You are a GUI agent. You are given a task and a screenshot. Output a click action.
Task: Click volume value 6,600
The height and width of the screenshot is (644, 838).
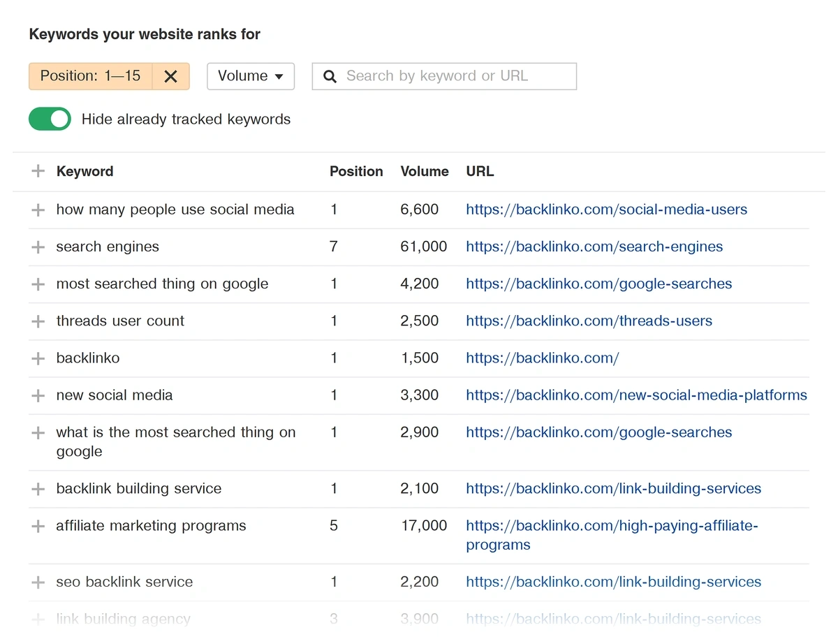coord(420,210)
